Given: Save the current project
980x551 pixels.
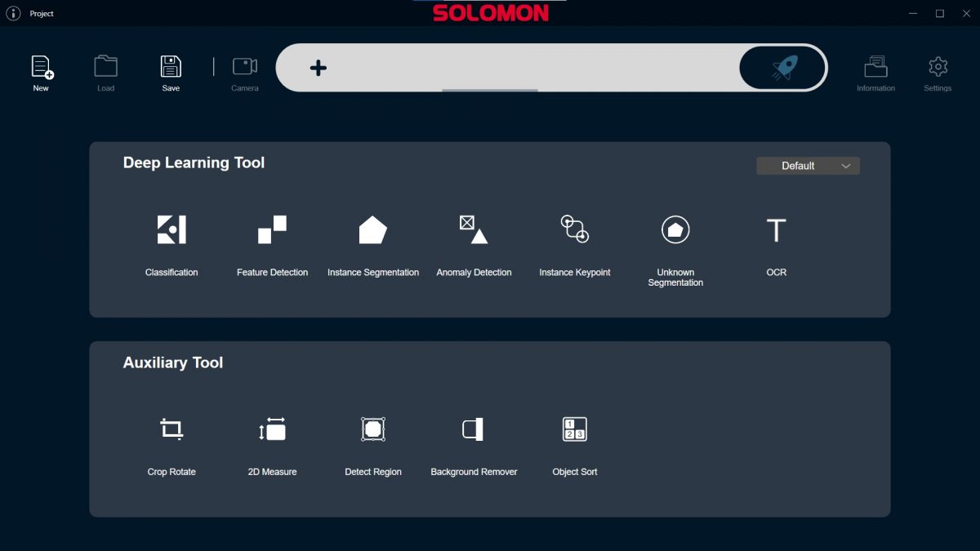Looking at the screenshot, I should pyautogui.click(x=170, y=72).
